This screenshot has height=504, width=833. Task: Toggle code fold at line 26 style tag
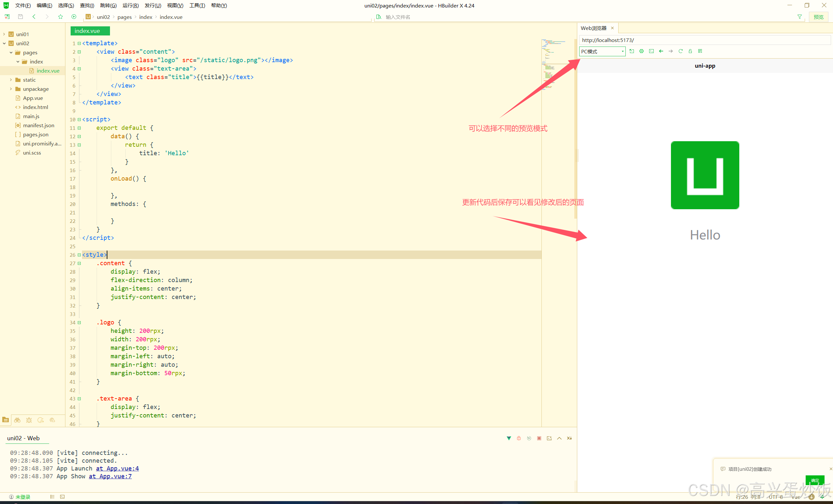(79, 255)
